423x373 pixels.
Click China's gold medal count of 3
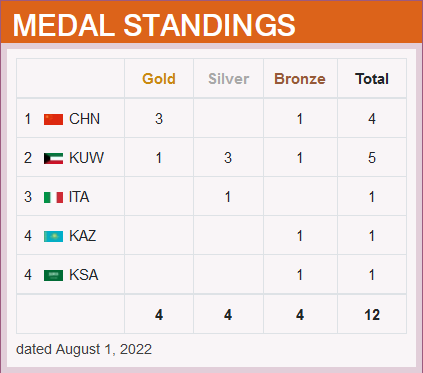(x=159, y=119)
